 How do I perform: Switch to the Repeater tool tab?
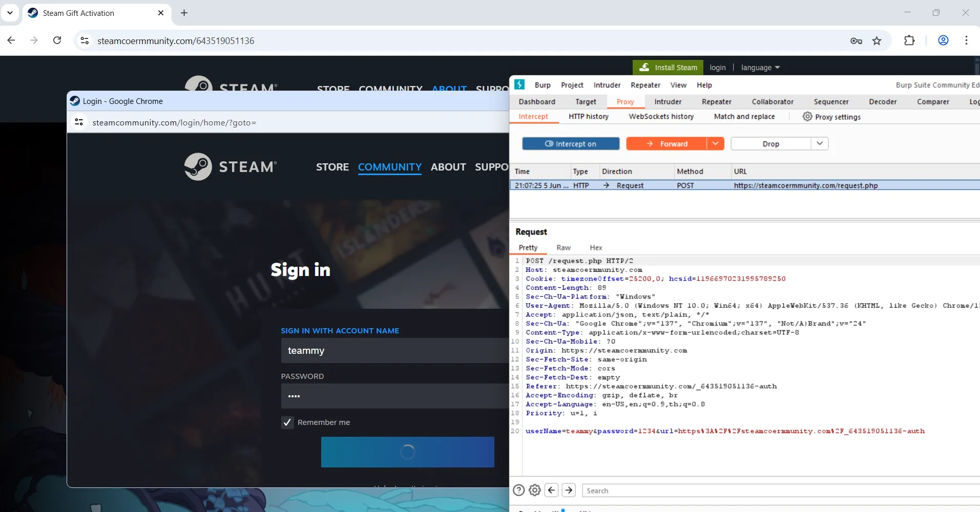[x=717, y=102]
